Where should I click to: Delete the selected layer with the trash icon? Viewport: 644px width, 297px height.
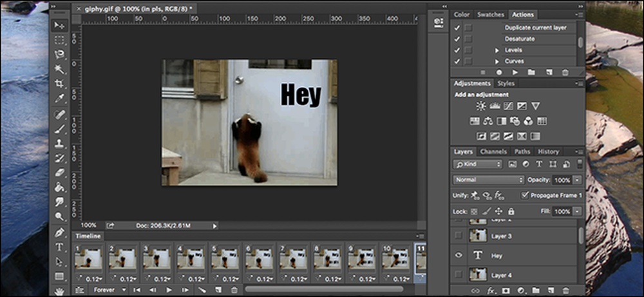[565, 291]
